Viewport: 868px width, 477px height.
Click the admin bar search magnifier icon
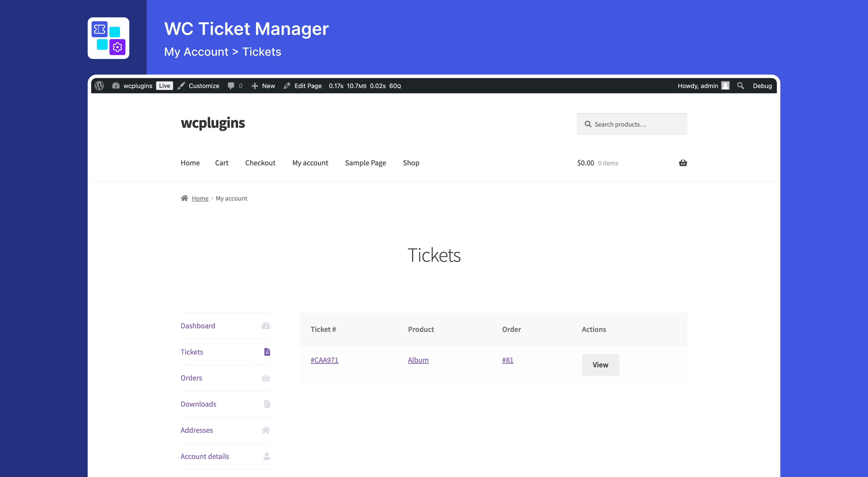pos(740,86)
